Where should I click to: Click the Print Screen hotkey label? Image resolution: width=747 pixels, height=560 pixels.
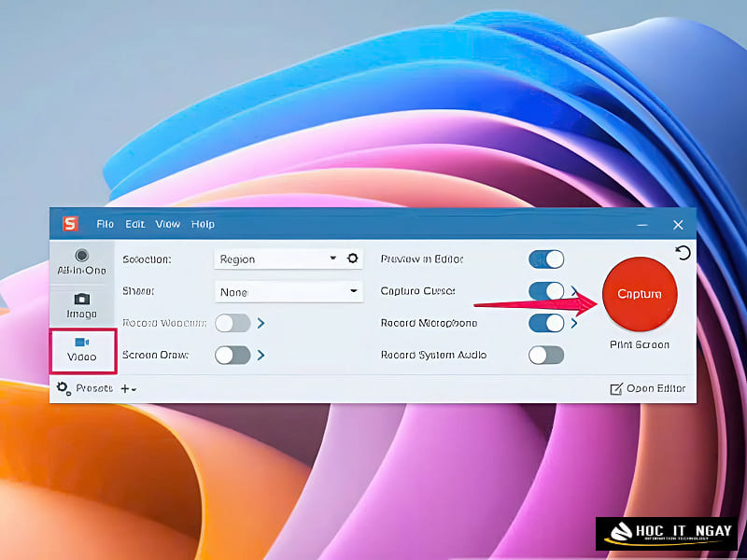point(640,344)
